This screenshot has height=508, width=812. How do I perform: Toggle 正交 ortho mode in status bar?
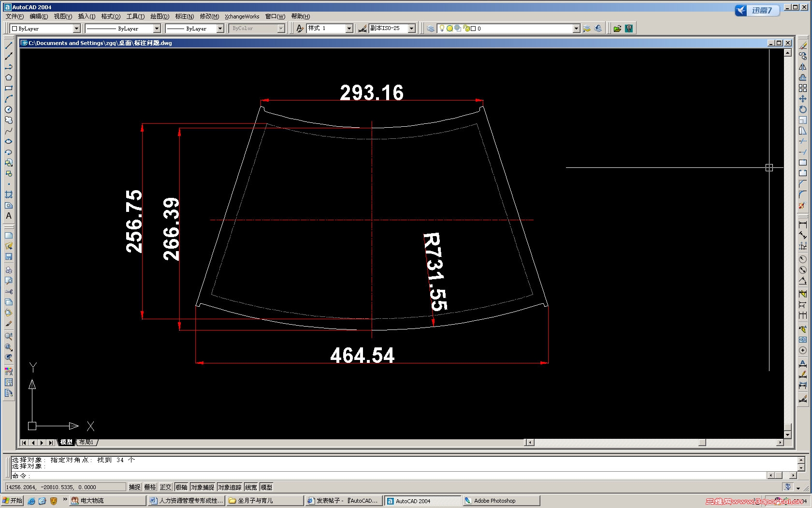(166, 487)
